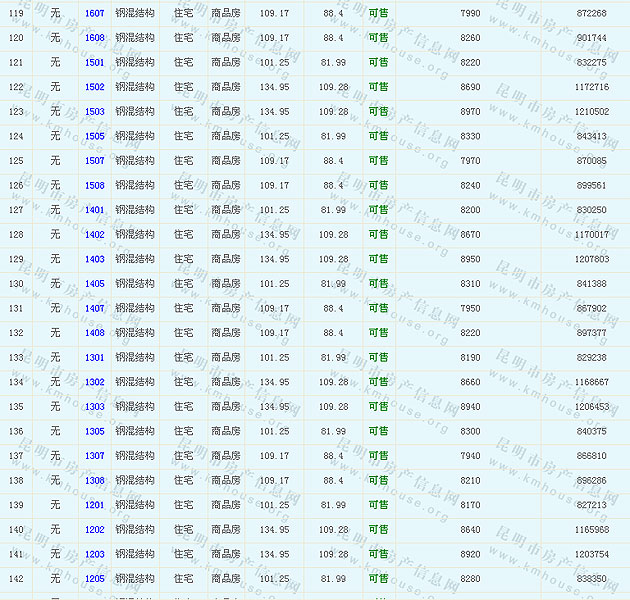Select room 1508 link
The height and width of the screenshot is (600, 630).
click(94, 185)
